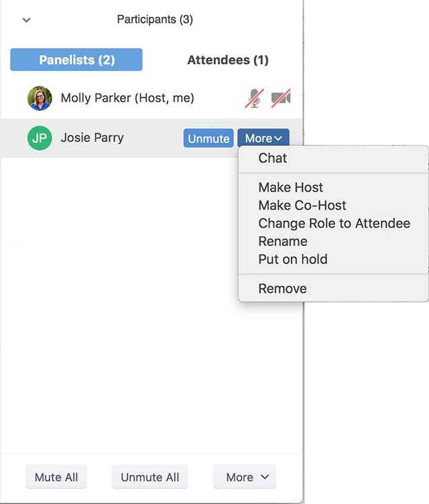Choose Put on hold option

[x=293, y=259]
